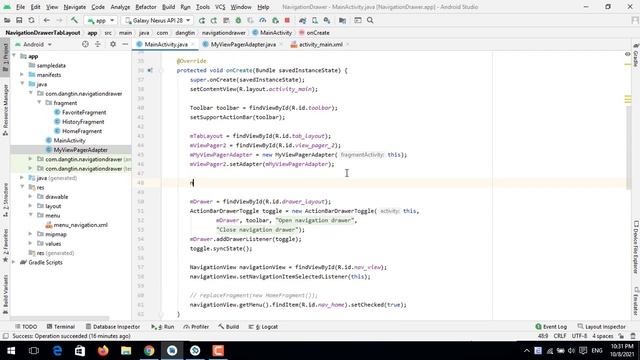Open the Refactor menu
Image resolution: width=640 pixels, height=360 pixels.
coord(146,7)
